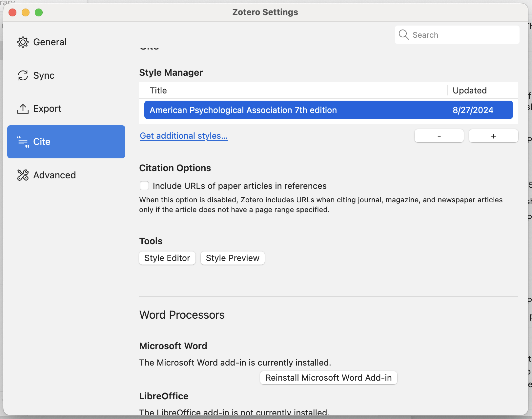The height and width of the screenshot is (419, 532).
Task: Click the Sync arrows icon
Action: pyautogui.click(x=23, y=75)
